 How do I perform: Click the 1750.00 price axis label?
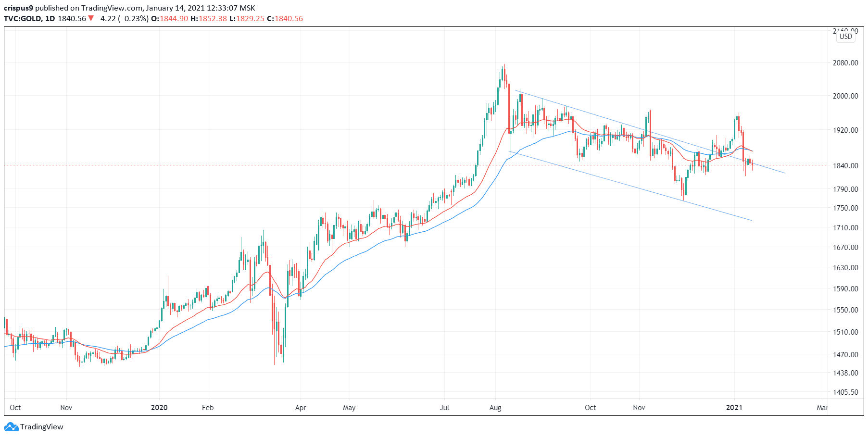coord(845,208)
